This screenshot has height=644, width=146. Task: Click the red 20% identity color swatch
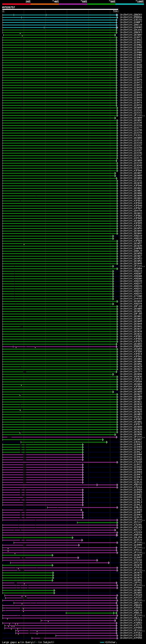pos(16,4)
